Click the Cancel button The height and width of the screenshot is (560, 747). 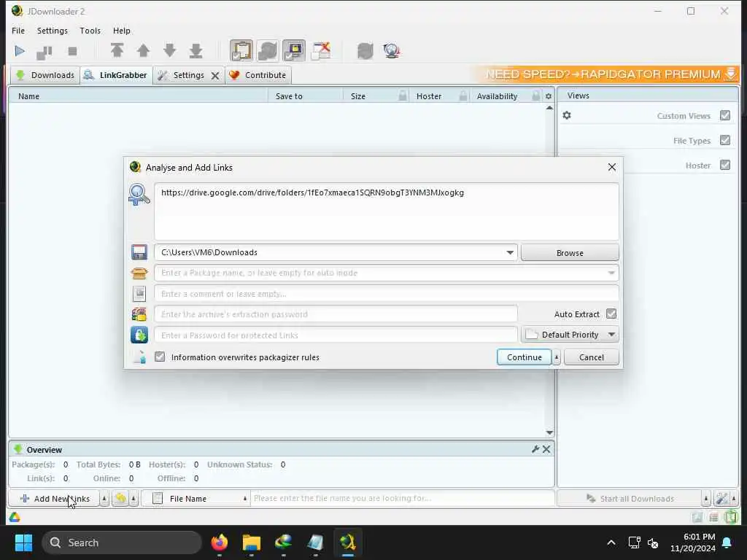tap(591, 357)
